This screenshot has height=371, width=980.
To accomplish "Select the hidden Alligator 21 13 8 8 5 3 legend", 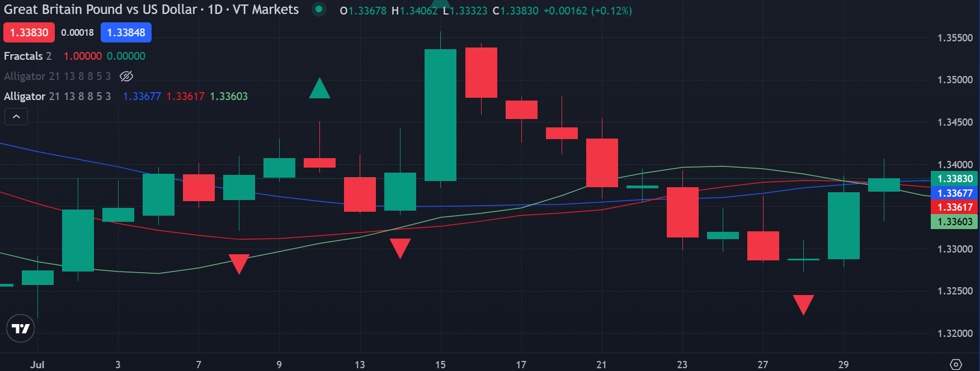I will pos(58,76).
